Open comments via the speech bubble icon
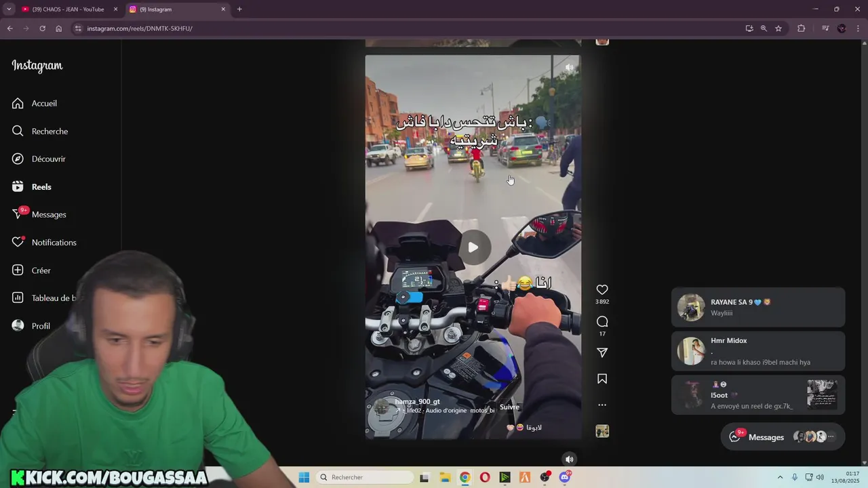Screen dimensions: 868x488 (602, 321)
